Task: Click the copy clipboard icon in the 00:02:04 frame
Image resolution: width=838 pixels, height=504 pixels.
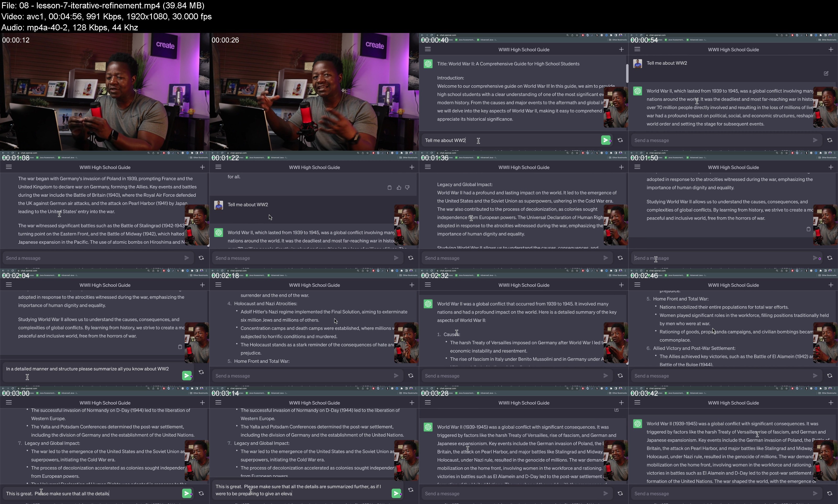Action: coord(180,347)
